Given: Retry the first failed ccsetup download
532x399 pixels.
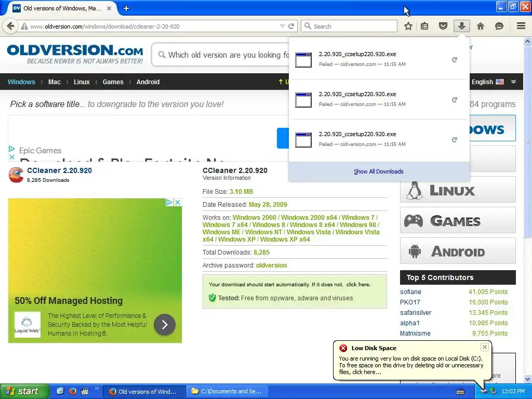Looking at the screenshot, I should (x=454, y=60).
